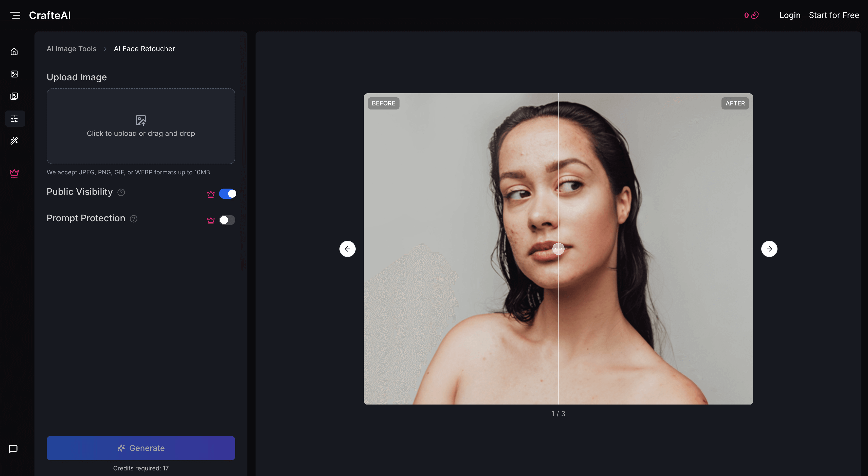The height and width of the screenshot is (476, 868).
Task: Enable Prompt Protection
Action: coord(227,220)
